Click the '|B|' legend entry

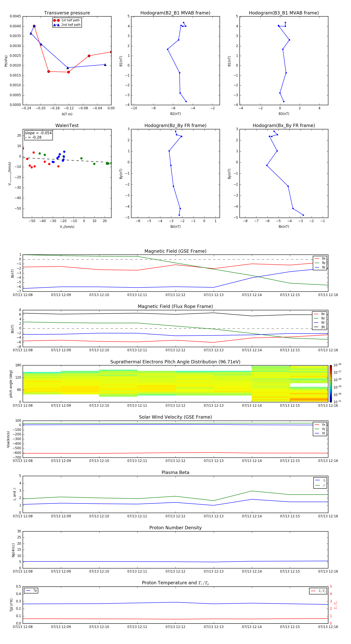320,327
